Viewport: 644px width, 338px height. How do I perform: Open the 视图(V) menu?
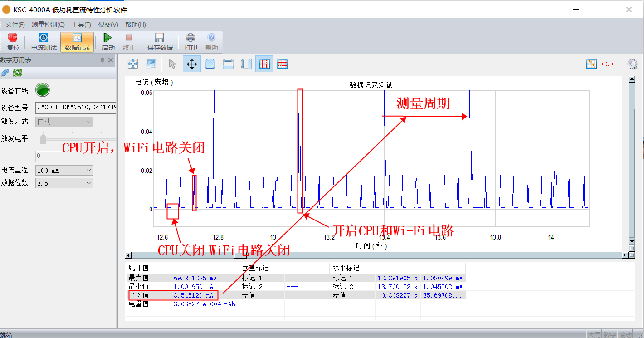(x=108, y=24)
